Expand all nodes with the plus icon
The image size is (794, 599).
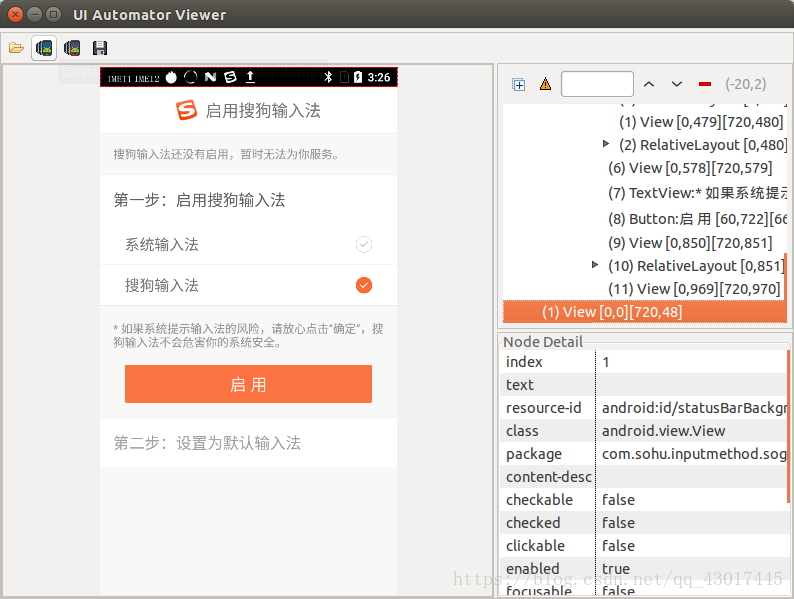[519, 85]
